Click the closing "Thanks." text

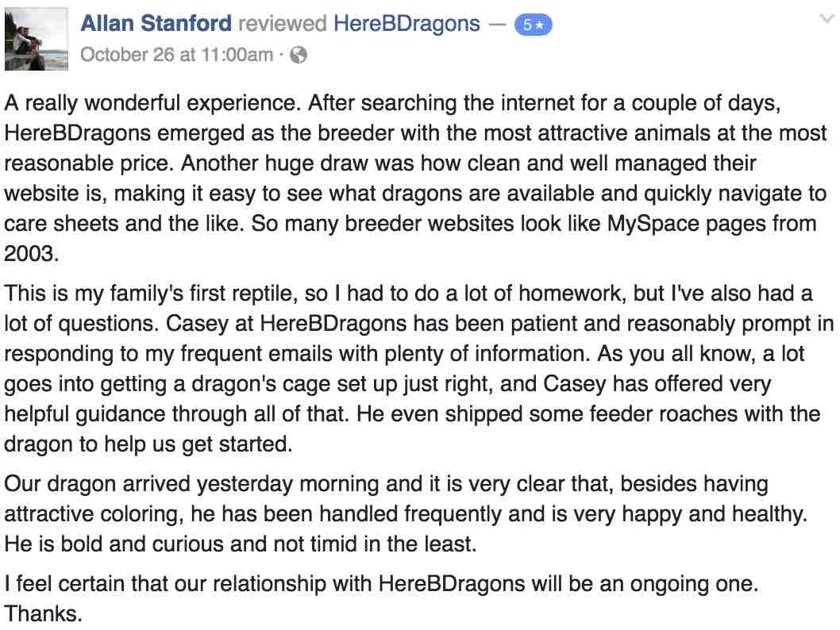[44, 613]
